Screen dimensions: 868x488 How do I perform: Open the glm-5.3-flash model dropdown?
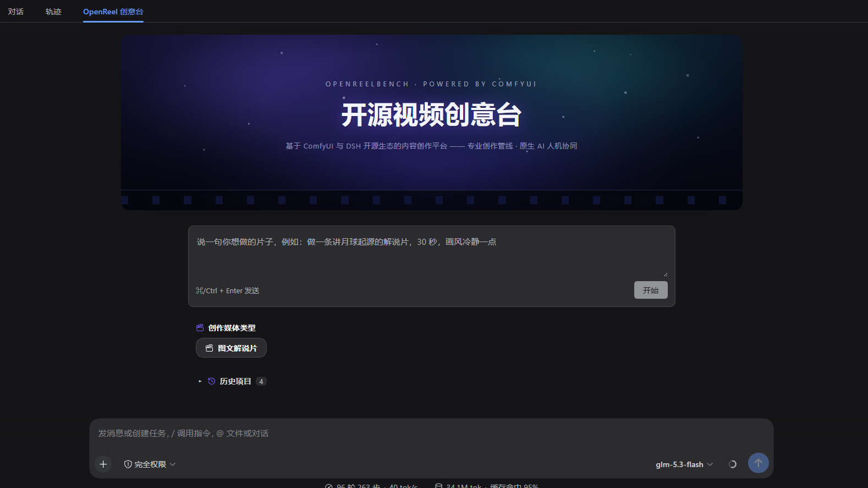[x=684, y=464]
